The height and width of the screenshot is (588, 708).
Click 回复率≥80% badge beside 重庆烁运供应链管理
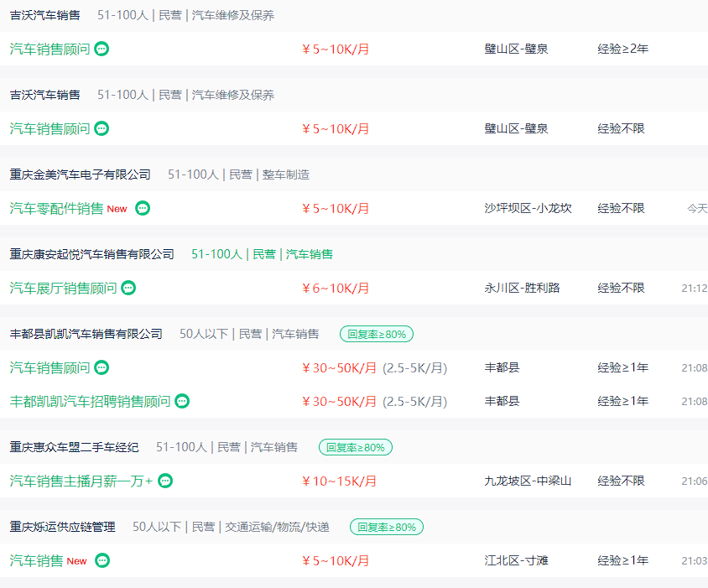click(387, 527)
